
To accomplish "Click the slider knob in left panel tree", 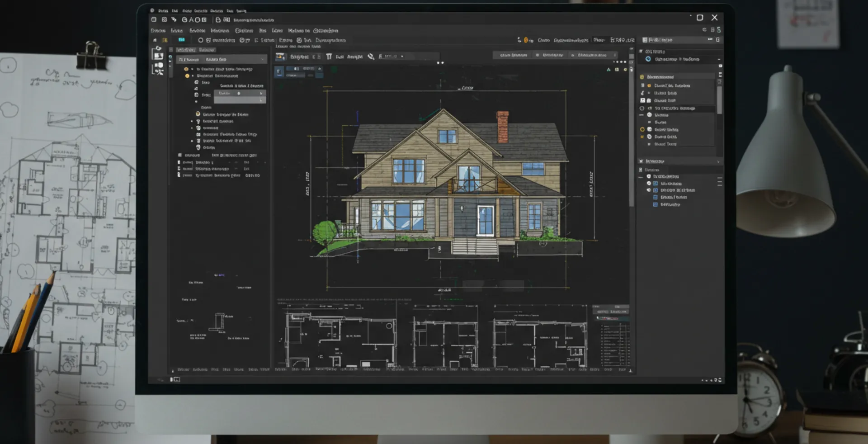I will [x=239, y=94].
